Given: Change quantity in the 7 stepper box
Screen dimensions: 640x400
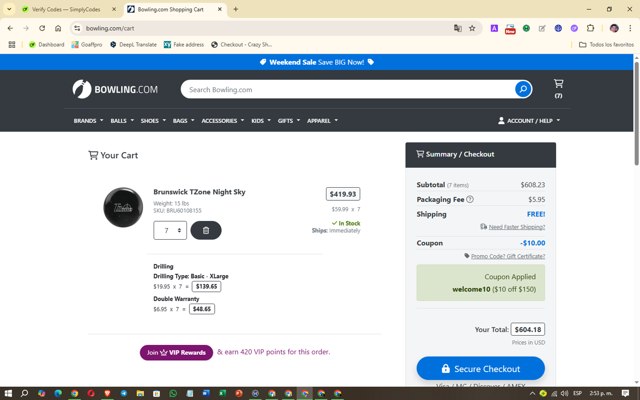Looking at the screenshot, I should [170, 230].
